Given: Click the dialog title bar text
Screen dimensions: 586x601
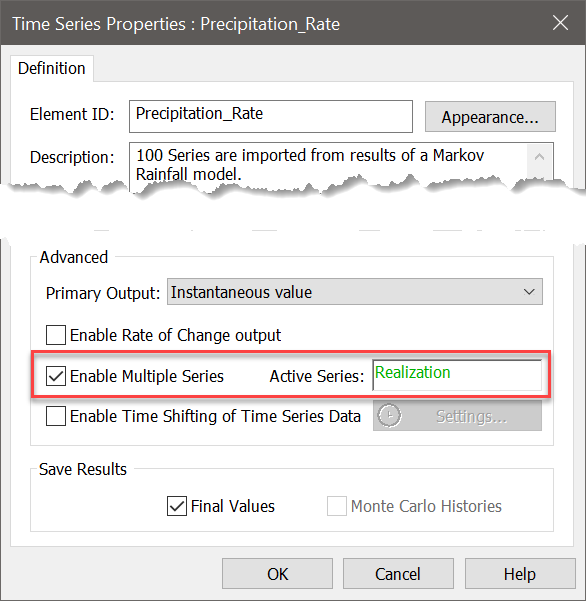Looking at the screenshot, I should pyautogui.click(x=176, y=24).
